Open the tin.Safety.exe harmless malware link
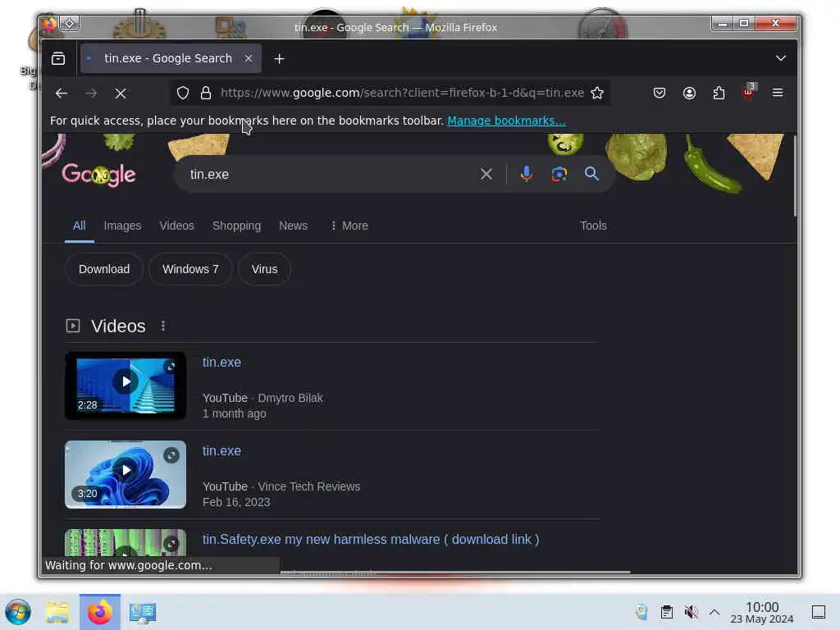This screenshot has height=630, width=840. coord(371,540)
